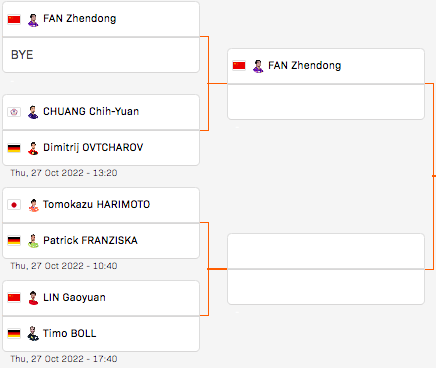Click German flag beside Timo BOLL
Image resolution: width=436 pixels, height=368 pixels.
tap(14, 333)
